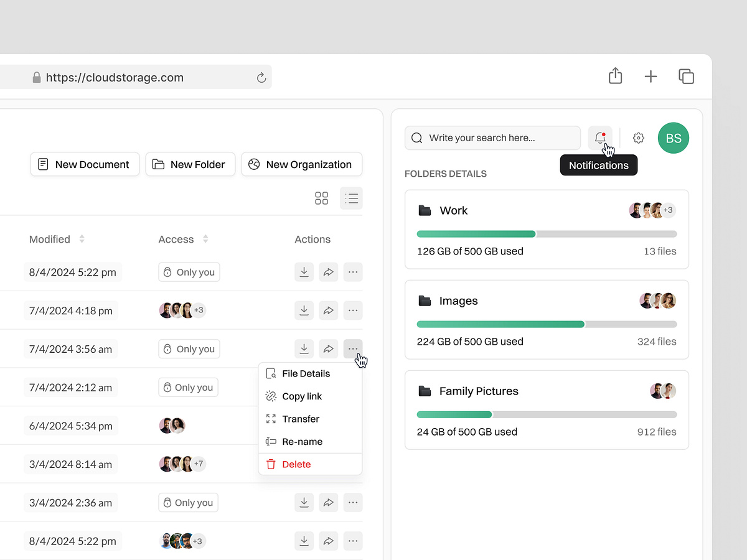Create a New Document
Image resolution: width=747 pixels, height=560 pixels.
(x=85, y=164)
